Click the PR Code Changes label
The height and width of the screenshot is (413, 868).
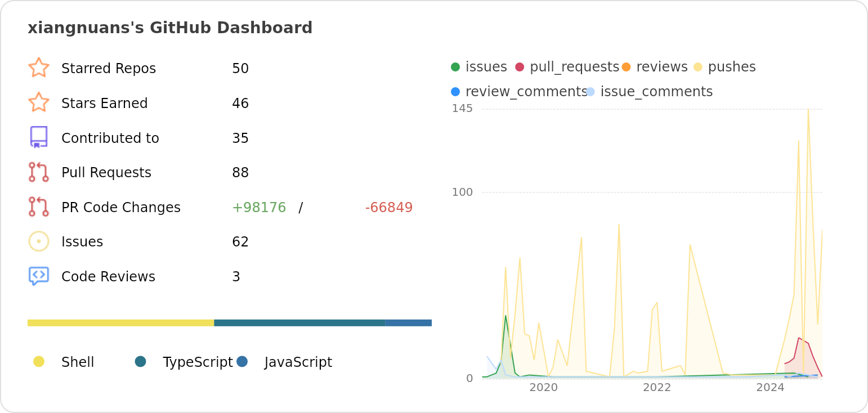click(121, 208)
